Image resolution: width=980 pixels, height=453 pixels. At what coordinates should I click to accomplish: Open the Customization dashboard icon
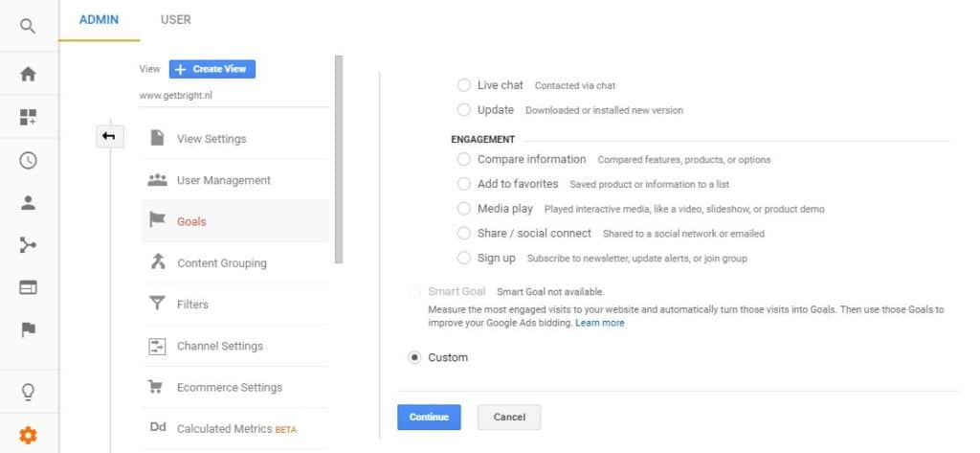pyautogui.click(x=28, y=117)
